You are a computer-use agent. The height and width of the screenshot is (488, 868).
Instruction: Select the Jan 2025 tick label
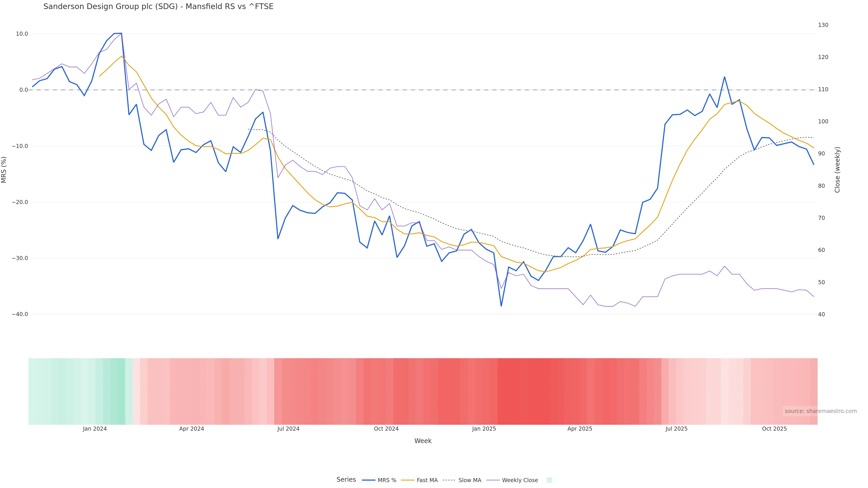coord(484,429)
